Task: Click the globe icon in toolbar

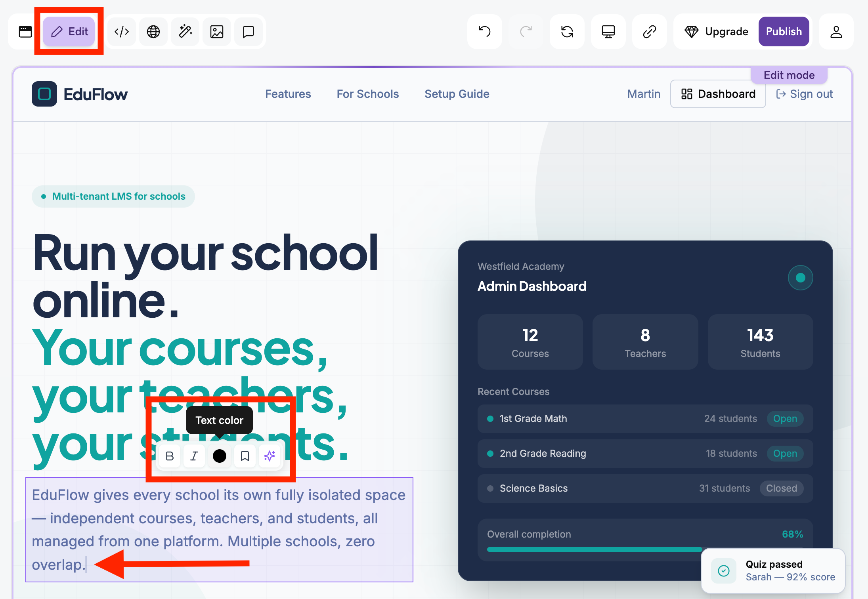Action: coord(153,32)
